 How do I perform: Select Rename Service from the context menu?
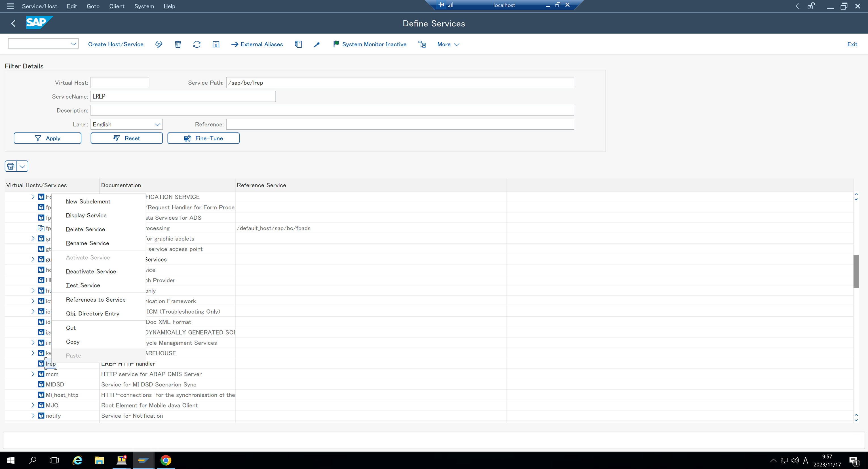pos(87,243)
